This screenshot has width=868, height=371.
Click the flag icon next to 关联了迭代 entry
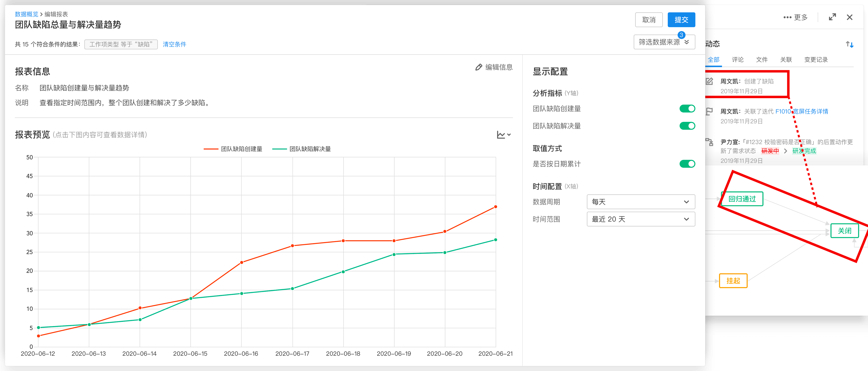(710, 111)
